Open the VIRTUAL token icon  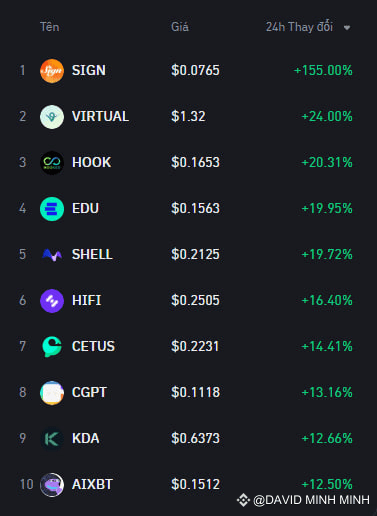(x=52, y=117)
